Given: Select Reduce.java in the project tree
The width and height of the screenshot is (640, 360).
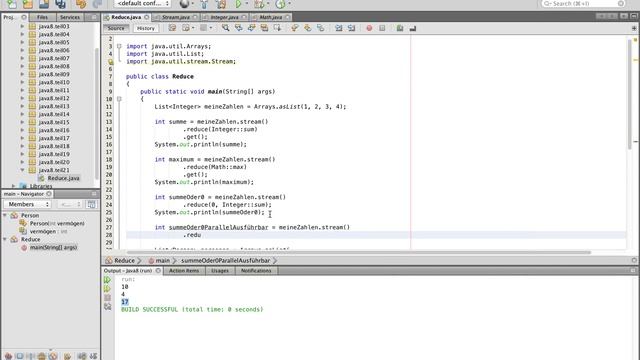Looking at the screenshot, I should pyautogui.click(x=63, y=178).
